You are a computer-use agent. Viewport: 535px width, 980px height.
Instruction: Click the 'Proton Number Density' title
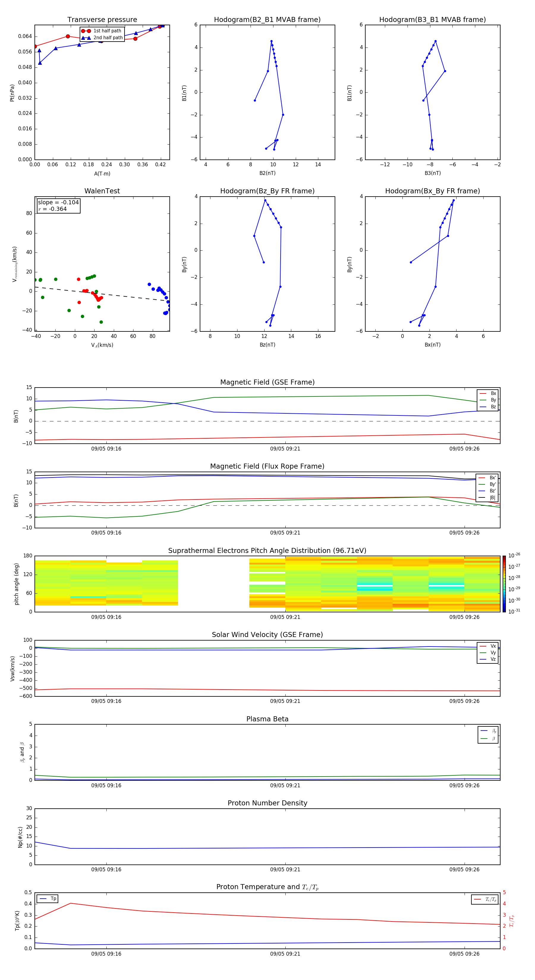pyautogui.click(x=267, y=803)
